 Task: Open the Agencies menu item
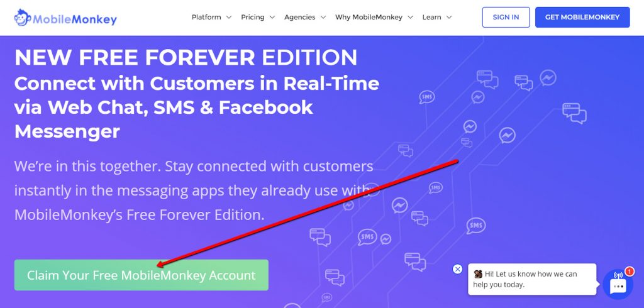tap(300, 17)
